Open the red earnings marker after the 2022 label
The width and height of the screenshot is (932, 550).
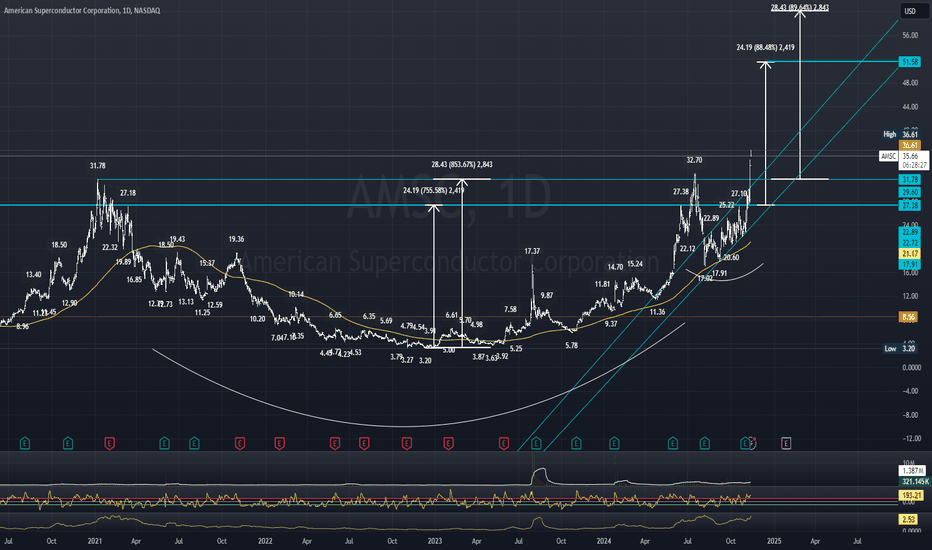(279, 443)
